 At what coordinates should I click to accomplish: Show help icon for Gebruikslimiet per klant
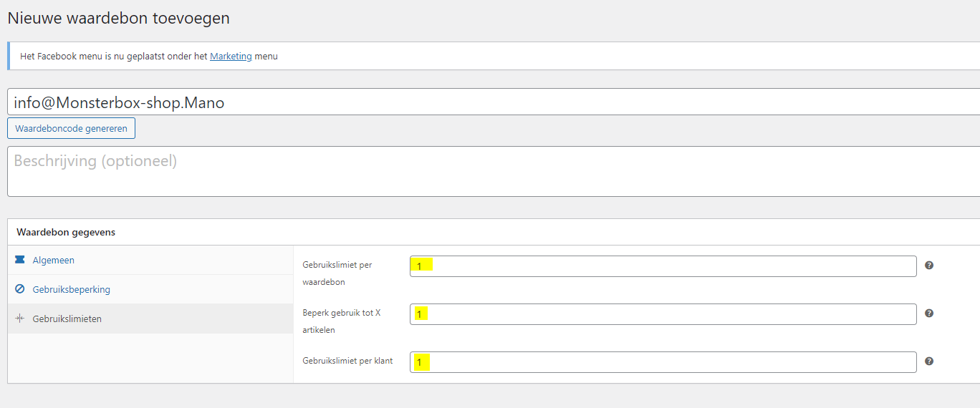(929, 361)
